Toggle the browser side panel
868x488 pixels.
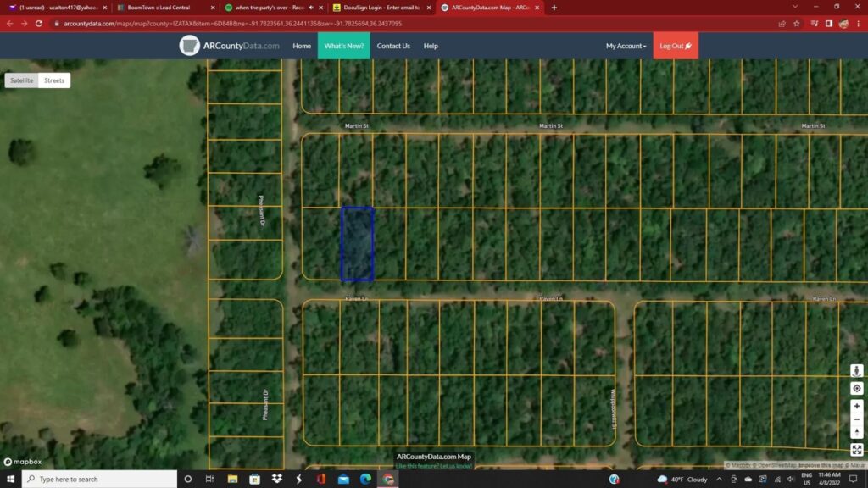[828, 24]
